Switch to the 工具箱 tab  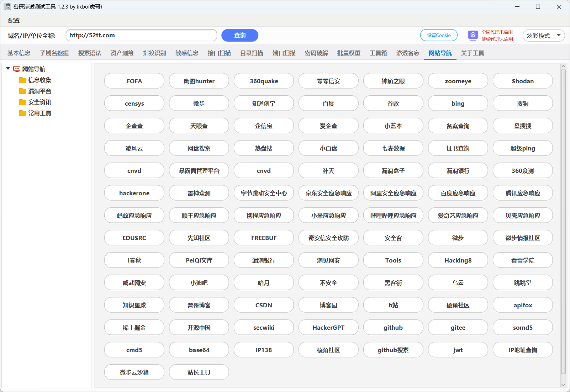tap(378, 53)
